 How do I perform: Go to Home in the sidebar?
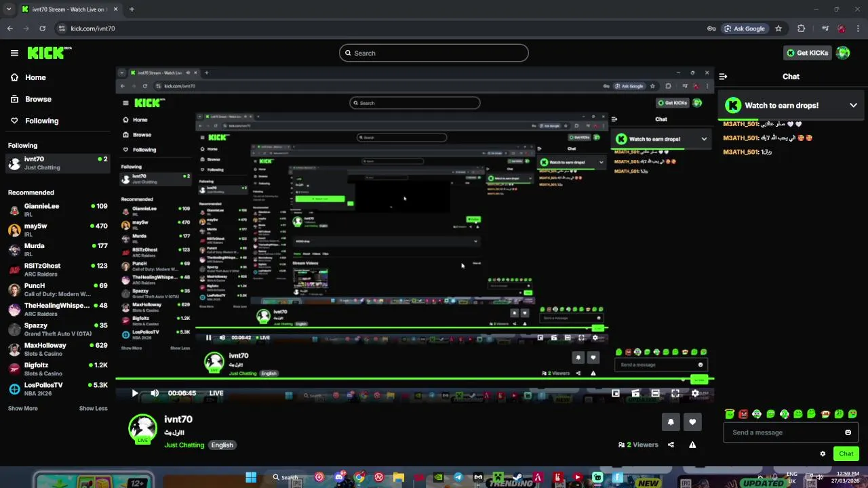28,77
